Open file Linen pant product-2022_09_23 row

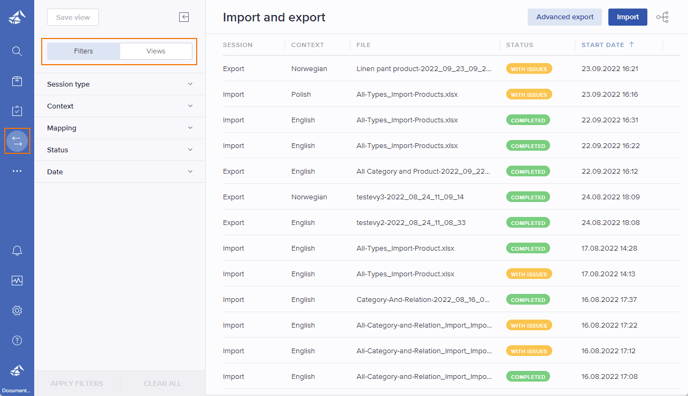pos(423,69)
